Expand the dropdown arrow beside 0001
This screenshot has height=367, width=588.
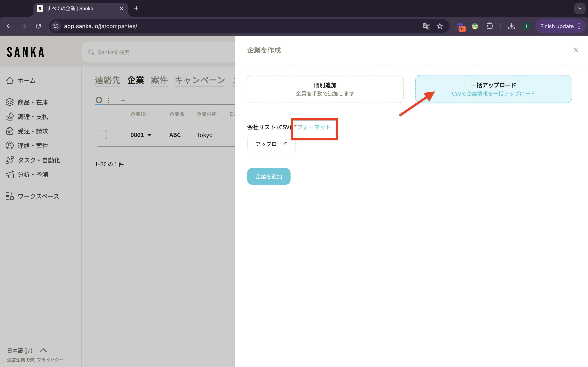pos(150,135)
